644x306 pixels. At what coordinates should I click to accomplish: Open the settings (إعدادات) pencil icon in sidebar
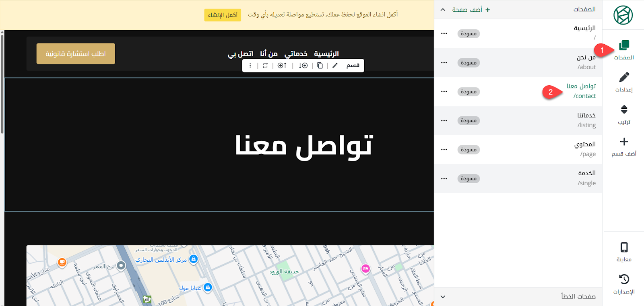[x=624, y=82]
